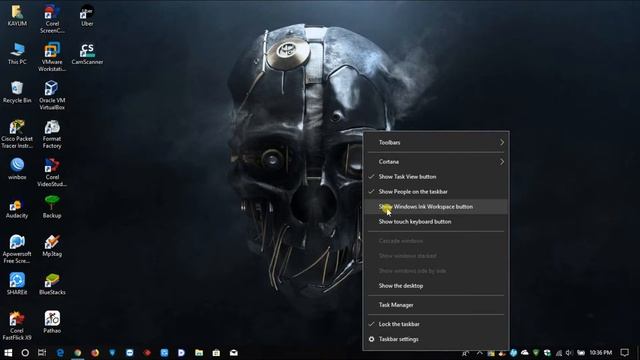Screen dimensions: 640x360
Task: Uncheck Show Task View button
Action: 436,177
